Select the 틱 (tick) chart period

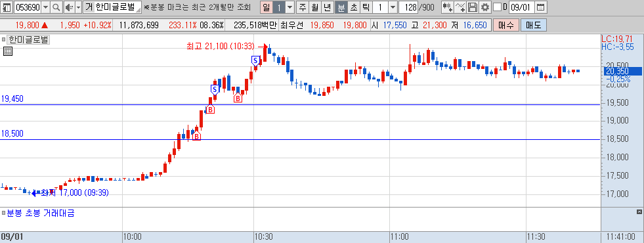point(366,7)
